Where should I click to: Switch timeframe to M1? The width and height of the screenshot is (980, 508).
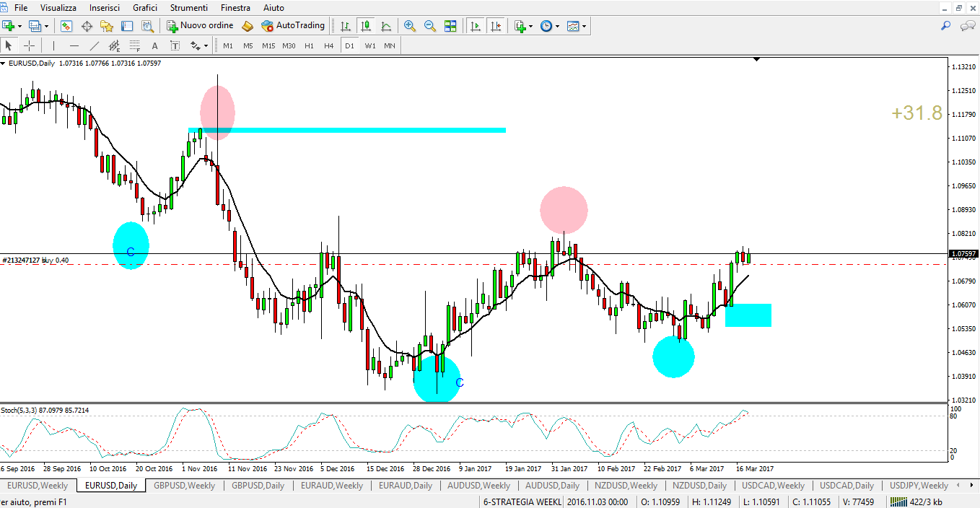pyautogui.click(x=228, y=45)
